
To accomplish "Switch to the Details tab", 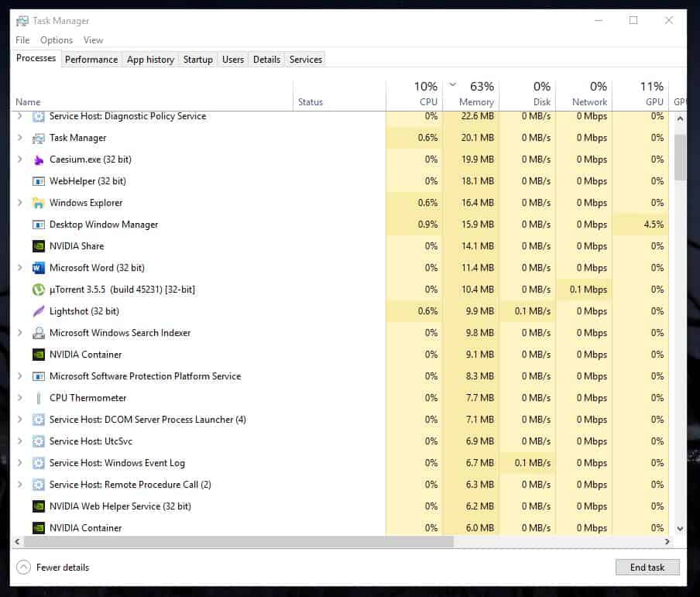I will (266, 60).
